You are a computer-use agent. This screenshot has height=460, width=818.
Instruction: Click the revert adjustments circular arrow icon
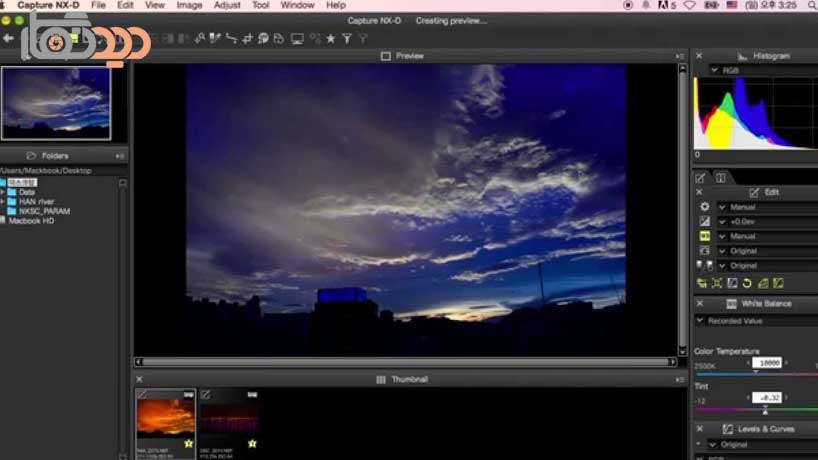pos(746,284)
